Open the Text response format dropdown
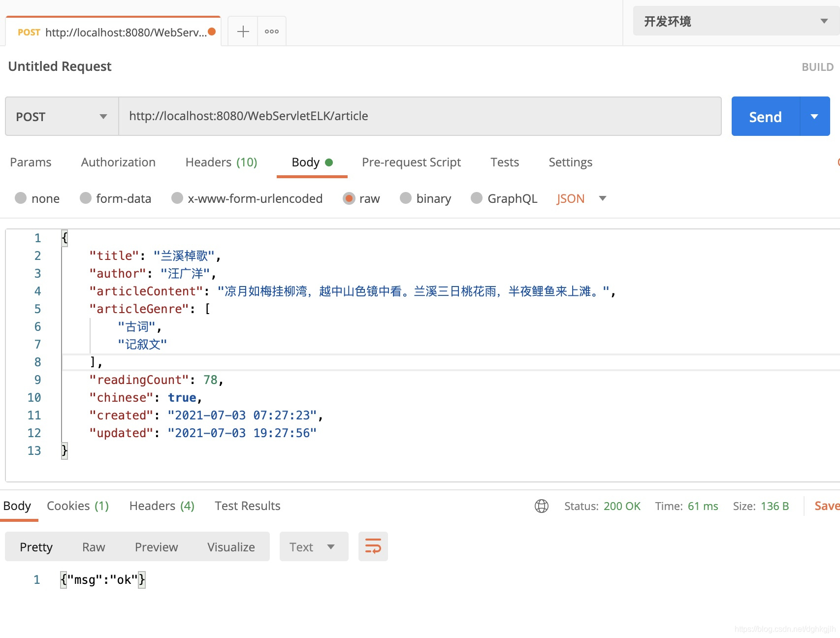The width and height of the screenshot is (840, 638). (x=314, y=546)
